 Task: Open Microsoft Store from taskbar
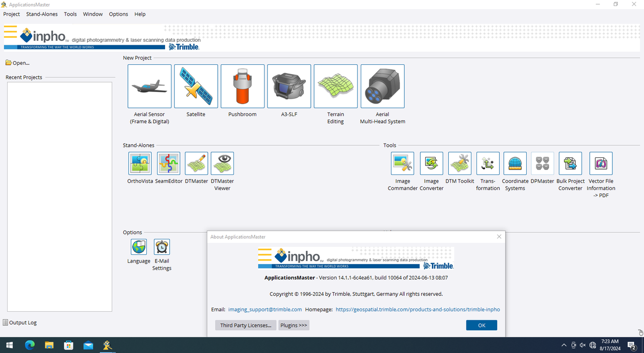click(69, 345)
